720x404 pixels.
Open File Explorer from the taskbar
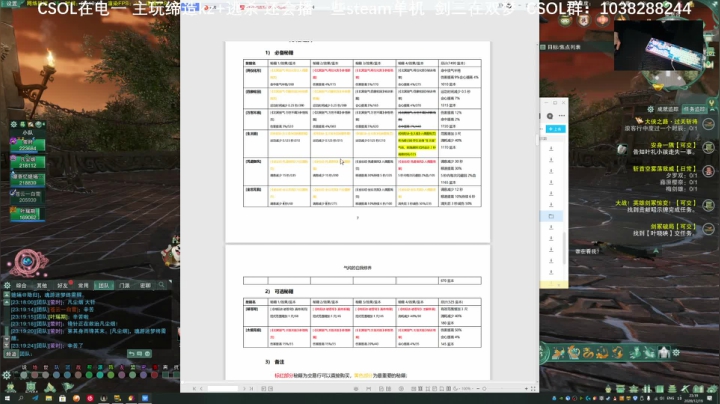coord(49,398)
